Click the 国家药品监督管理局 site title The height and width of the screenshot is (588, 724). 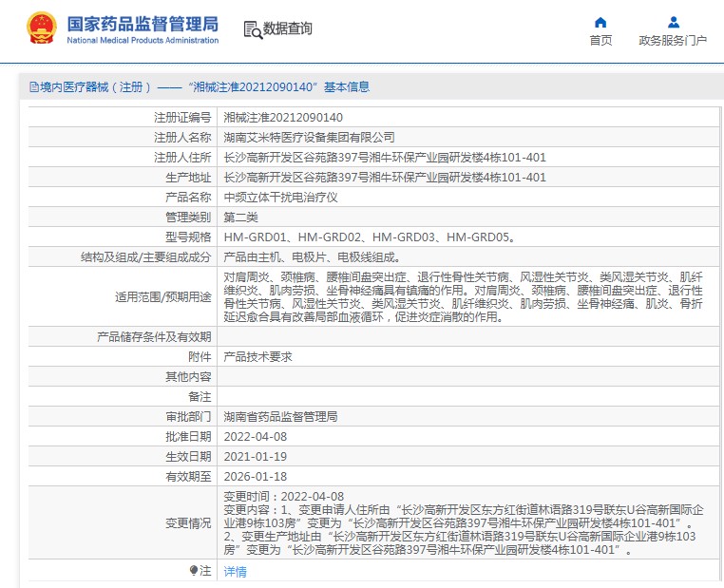point(143,23)
